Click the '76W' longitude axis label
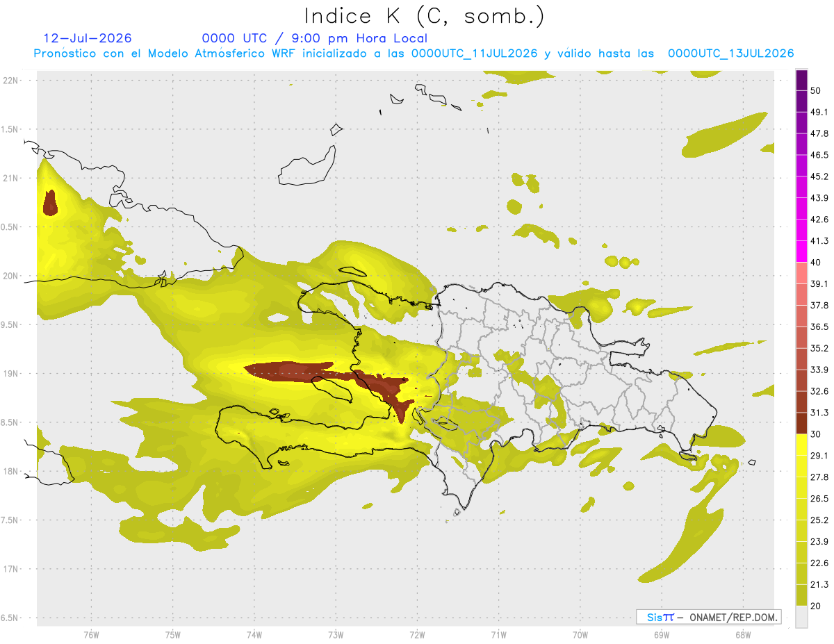 click(91, 634)
